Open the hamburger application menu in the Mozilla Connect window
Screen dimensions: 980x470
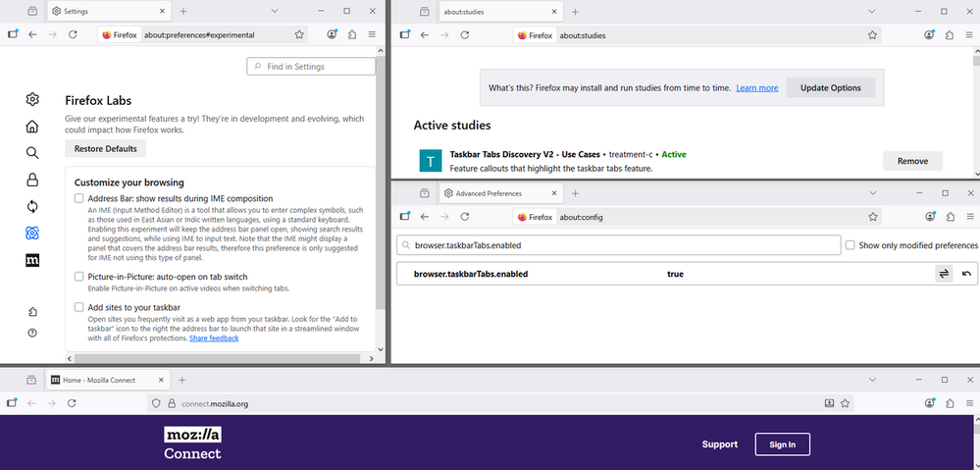[x=966, y=403]
